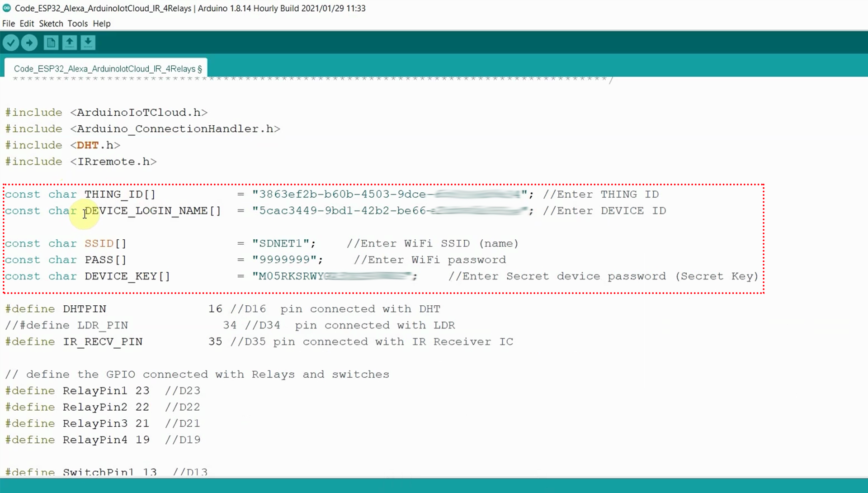868x493 pixels.
Task: Open the Tools menu
Action: coord(78,24)
